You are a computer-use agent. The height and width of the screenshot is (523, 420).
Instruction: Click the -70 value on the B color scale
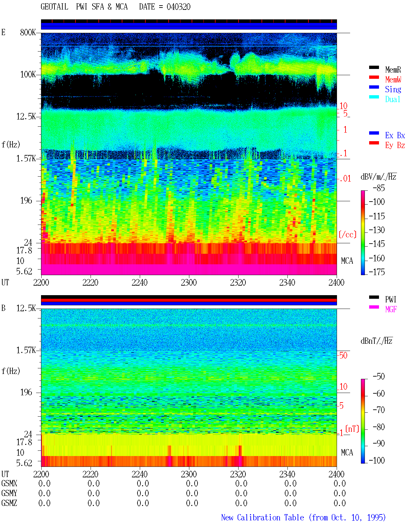pos(379,410)
